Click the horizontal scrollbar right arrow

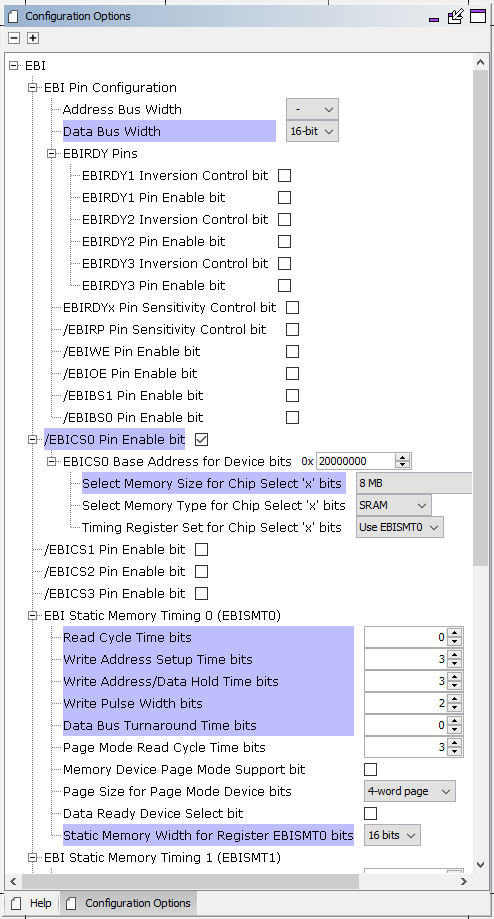pyautogui.click(x=464, y=881)
